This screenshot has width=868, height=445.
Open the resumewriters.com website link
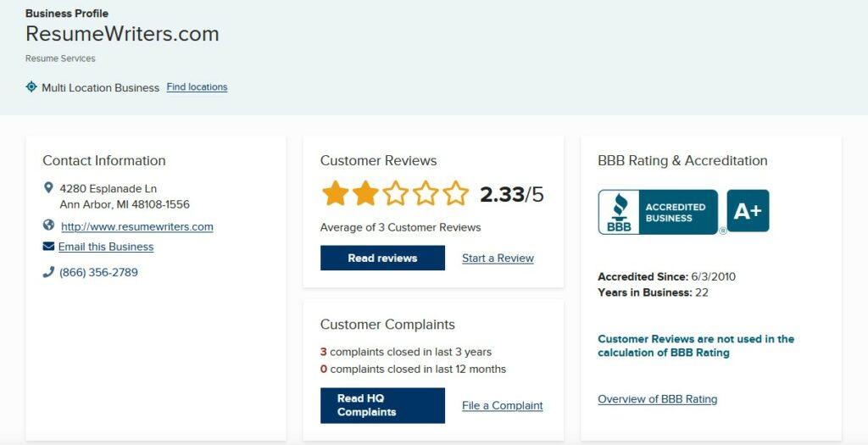(136, 226)
